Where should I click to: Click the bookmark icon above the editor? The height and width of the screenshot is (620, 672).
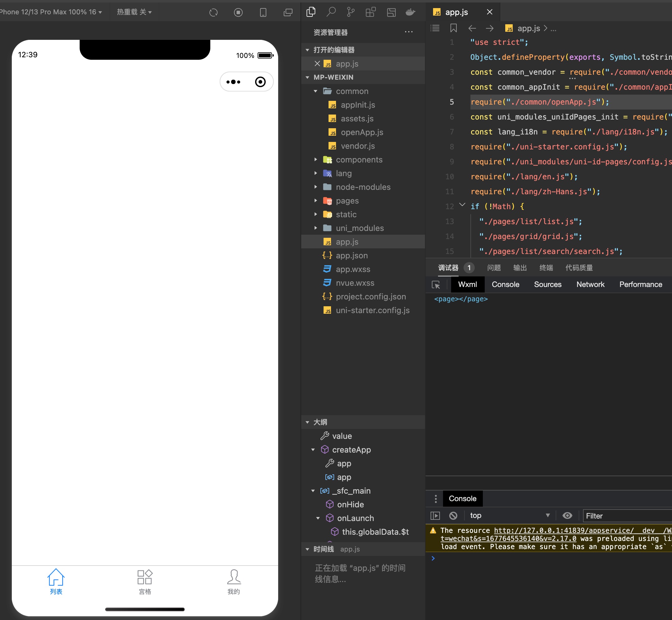click(x=453, y=28)
